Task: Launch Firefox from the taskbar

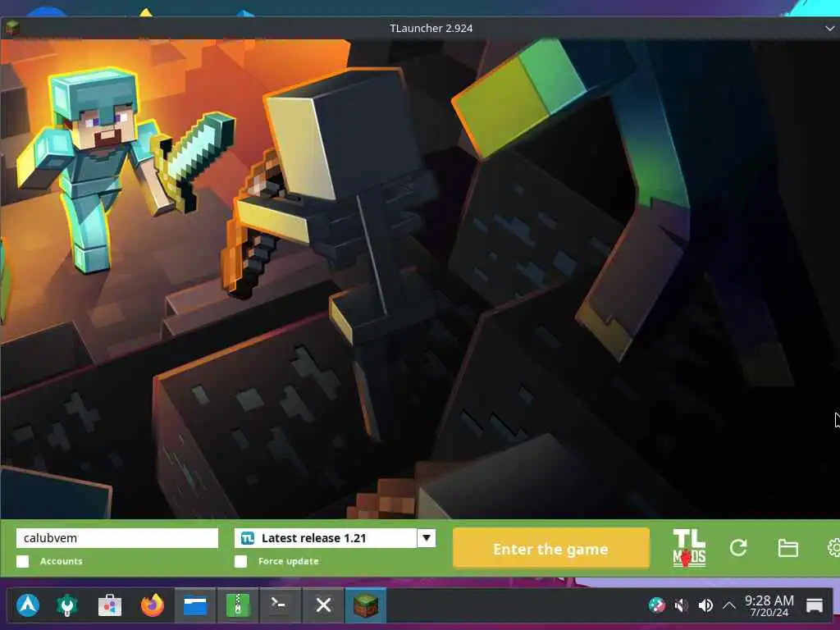Action: [152, 605]
